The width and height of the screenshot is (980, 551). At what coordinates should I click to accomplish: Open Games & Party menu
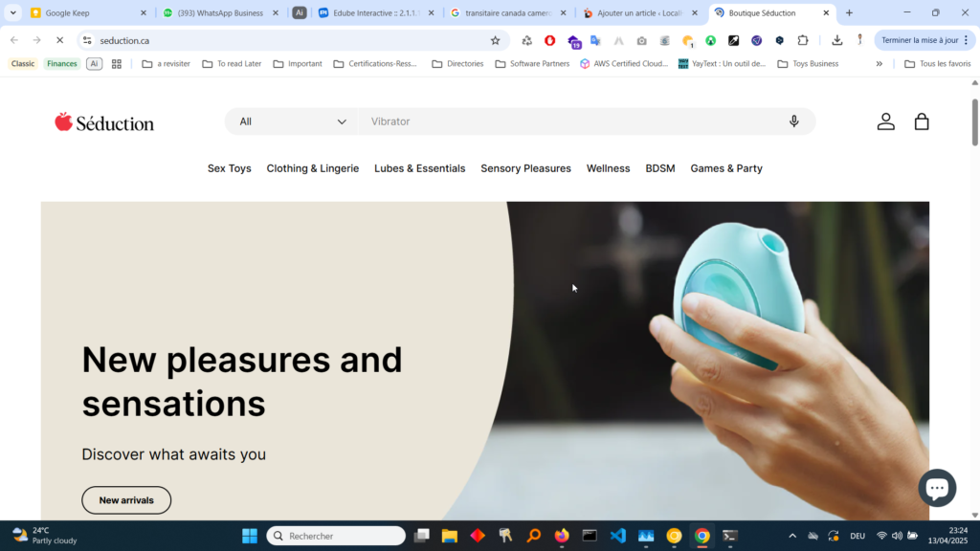[726, 168]
